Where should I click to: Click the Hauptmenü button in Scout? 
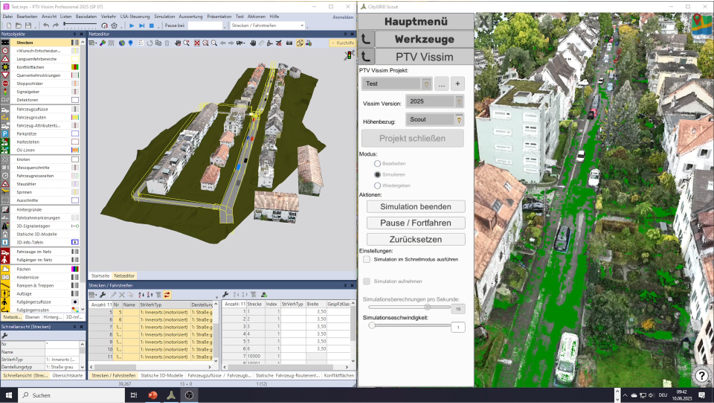point(416,21)
